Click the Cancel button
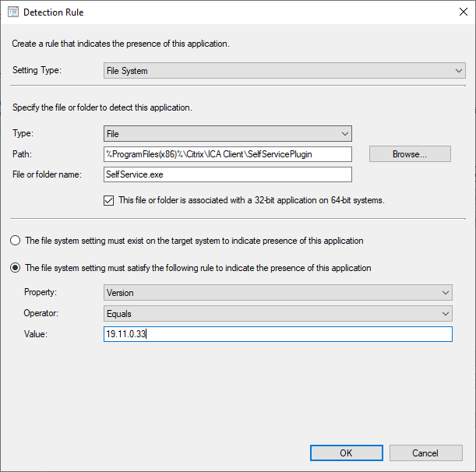Screen dimensions: 476x472 coord(426,453)
